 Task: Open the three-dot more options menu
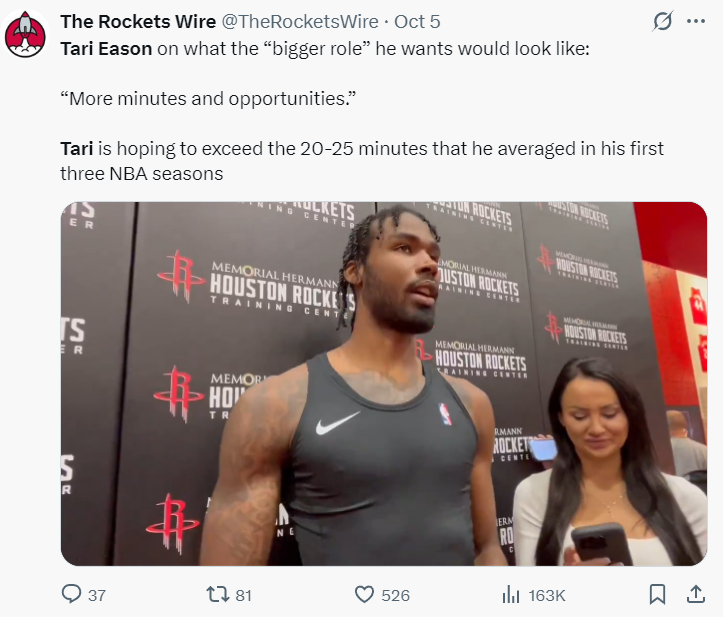point(696,21)
